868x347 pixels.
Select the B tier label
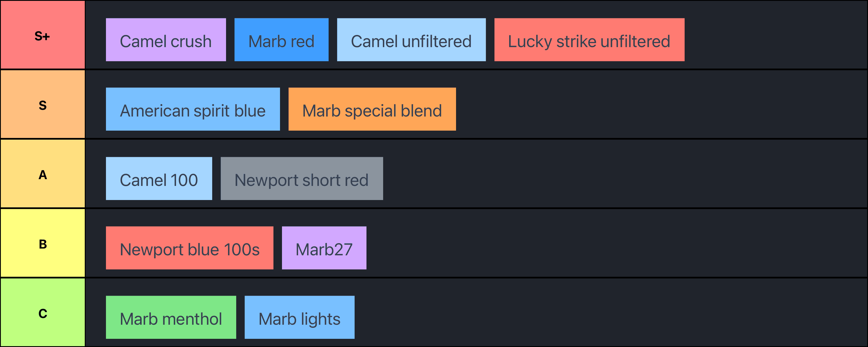[x=42, y=243]
